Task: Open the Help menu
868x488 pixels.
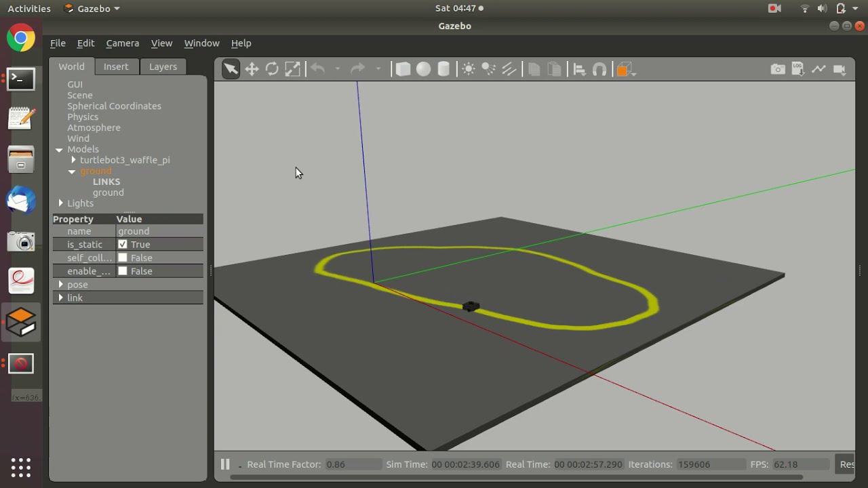Action: (241, 43)
